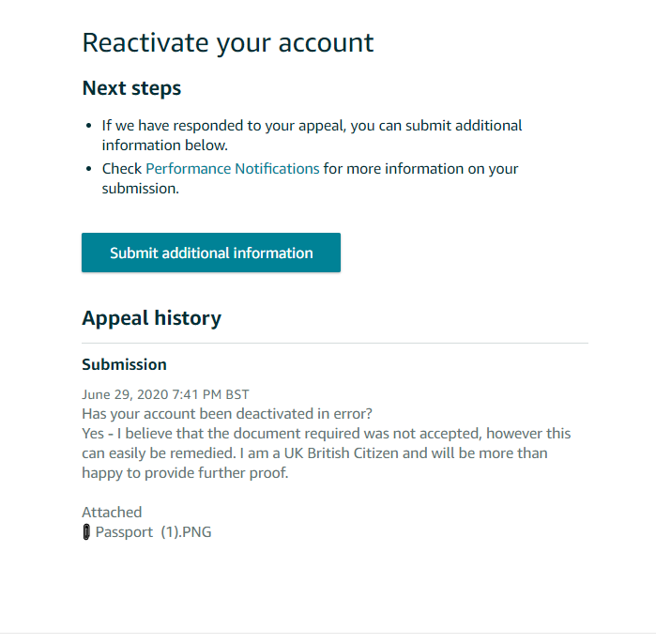Viewport: 656px width, 644px height.
Task: Click the 'BST' timezone text
Action: 237,394
